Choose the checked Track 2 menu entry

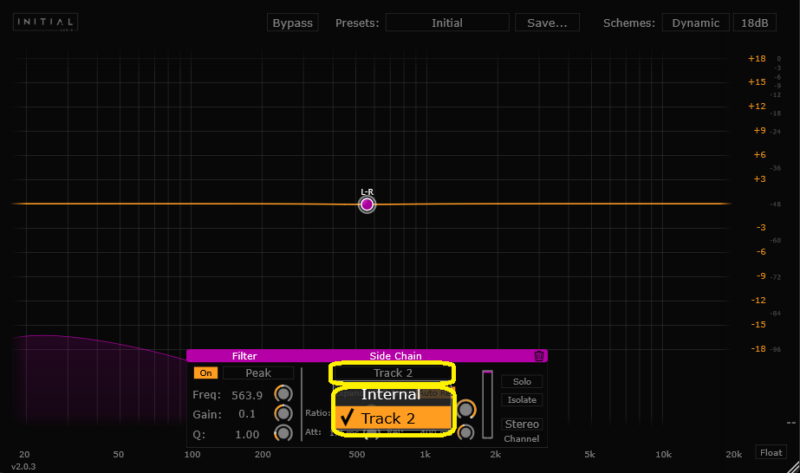tap(393, 418)
